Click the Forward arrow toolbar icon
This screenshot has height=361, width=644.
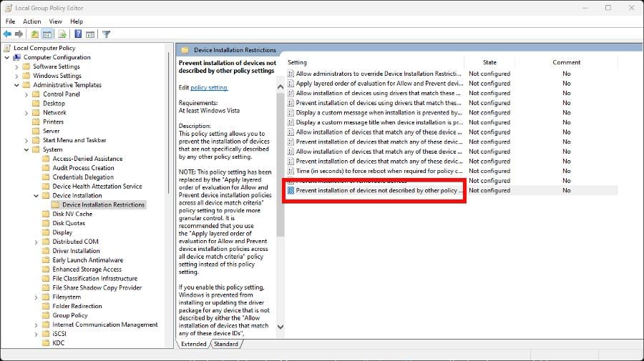19,34
